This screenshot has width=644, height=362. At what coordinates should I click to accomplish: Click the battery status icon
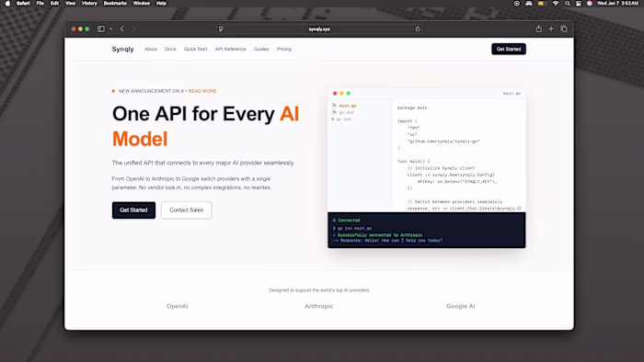coord(542,4)
